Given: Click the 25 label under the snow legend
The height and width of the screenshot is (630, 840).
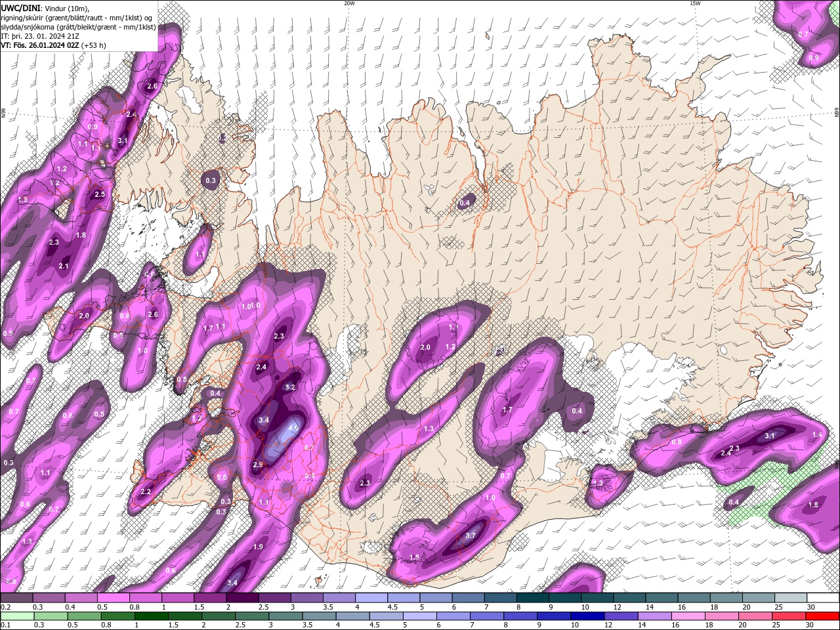Looking at the screenshot, I should [x=778, y=607].
